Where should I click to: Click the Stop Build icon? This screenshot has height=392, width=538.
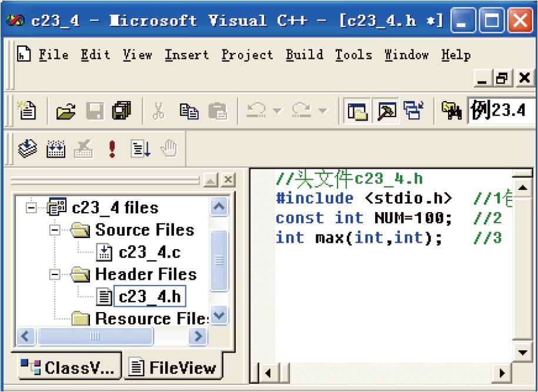(83, 149)
